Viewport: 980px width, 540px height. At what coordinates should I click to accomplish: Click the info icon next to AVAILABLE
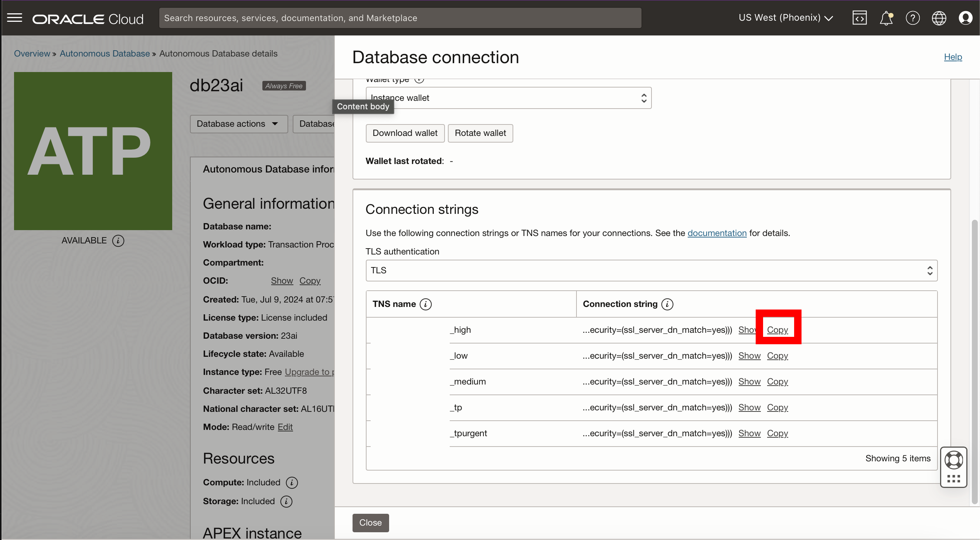[x=118, y=241]
